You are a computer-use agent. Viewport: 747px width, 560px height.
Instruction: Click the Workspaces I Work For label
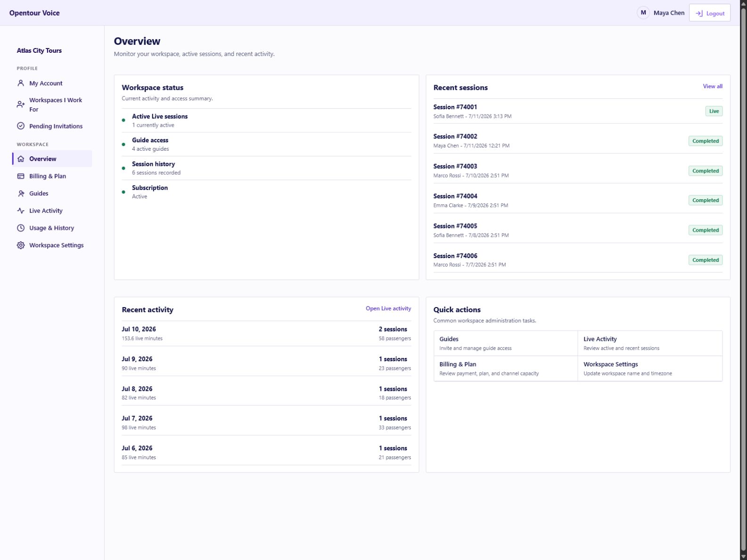tap(56, 105)
